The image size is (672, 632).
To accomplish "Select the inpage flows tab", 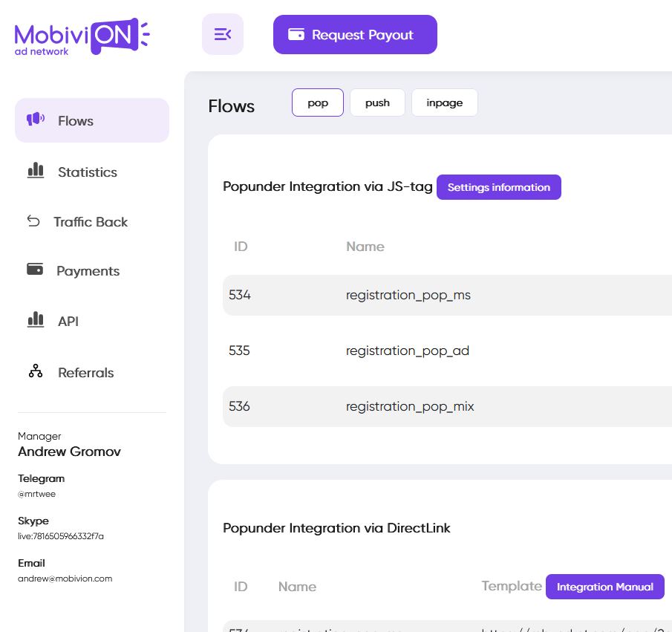I will pyautogui.click(x=444, y=102).
